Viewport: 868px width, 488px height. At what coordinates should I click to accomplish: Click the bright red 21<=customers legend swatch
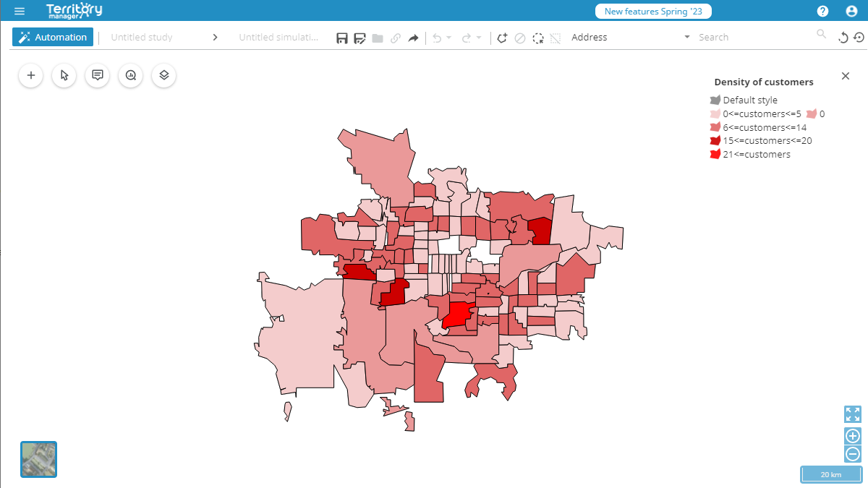(715, 154)
